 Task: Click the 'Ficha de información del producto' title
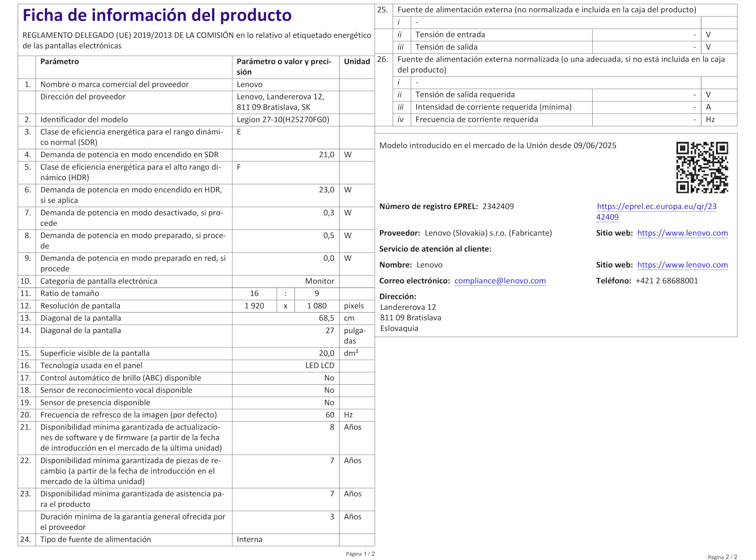click(x=157, y=15)
